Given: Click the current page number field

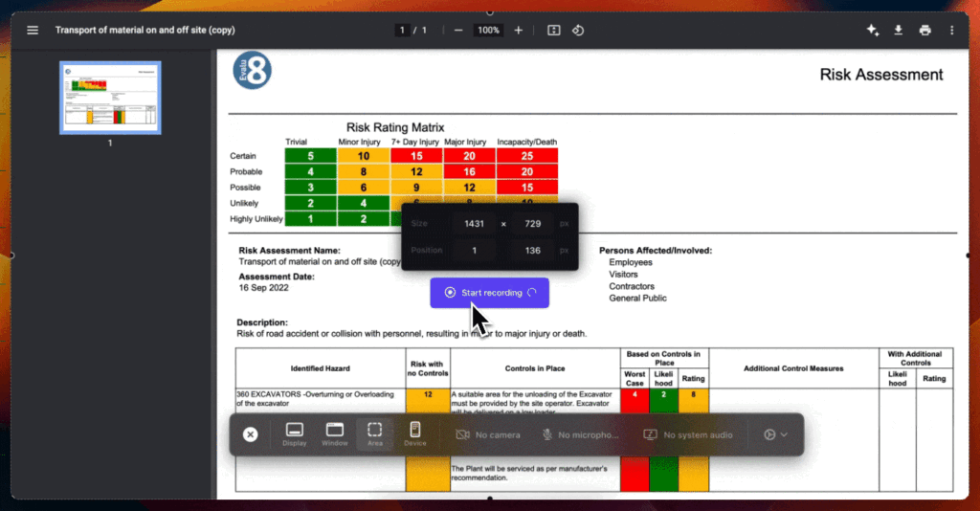Looking at the screenshot, I should 402,30.
